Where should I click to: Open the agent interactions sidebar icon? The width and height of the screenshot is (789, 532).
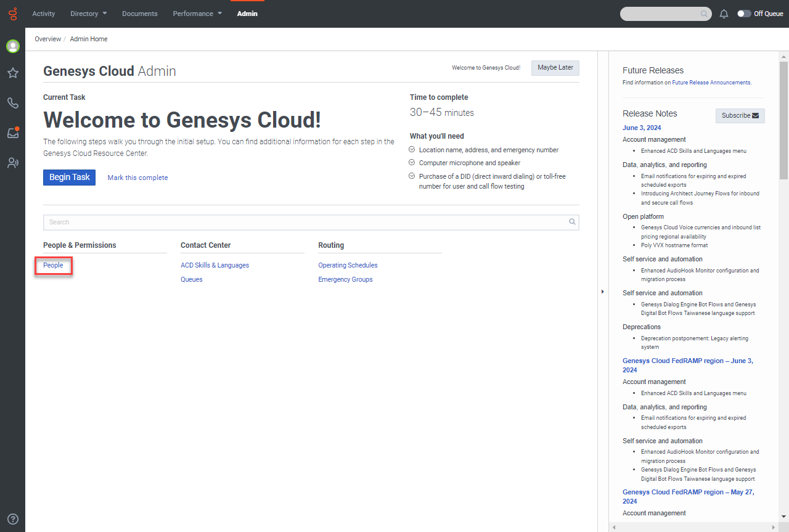[x=12, y=163]
